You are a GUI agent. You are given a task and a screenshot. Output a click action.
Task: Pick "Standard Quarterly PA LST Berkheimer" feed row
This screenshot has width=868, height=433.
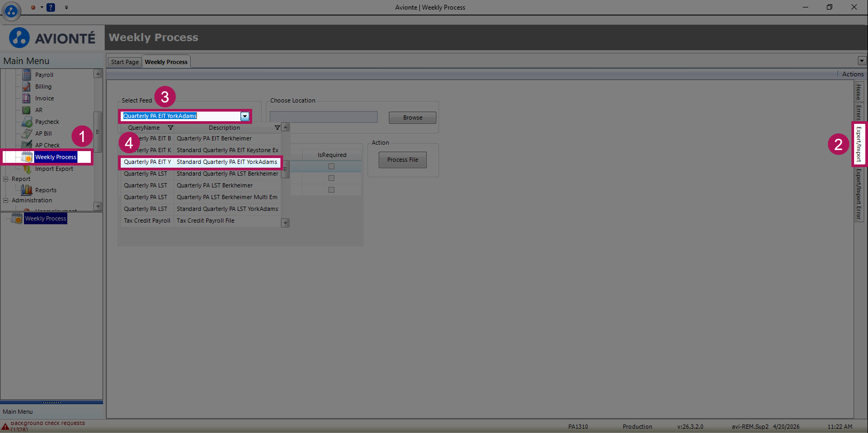point(201,174)
